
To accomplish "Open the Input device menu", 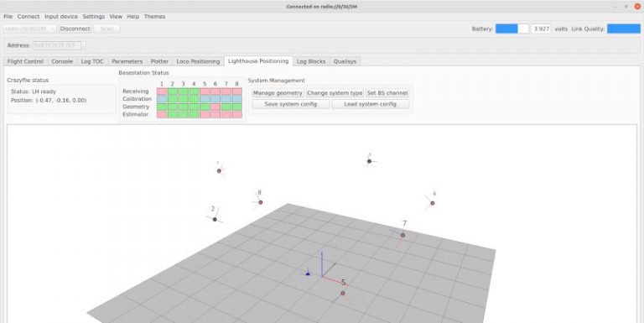I will 60,17.
